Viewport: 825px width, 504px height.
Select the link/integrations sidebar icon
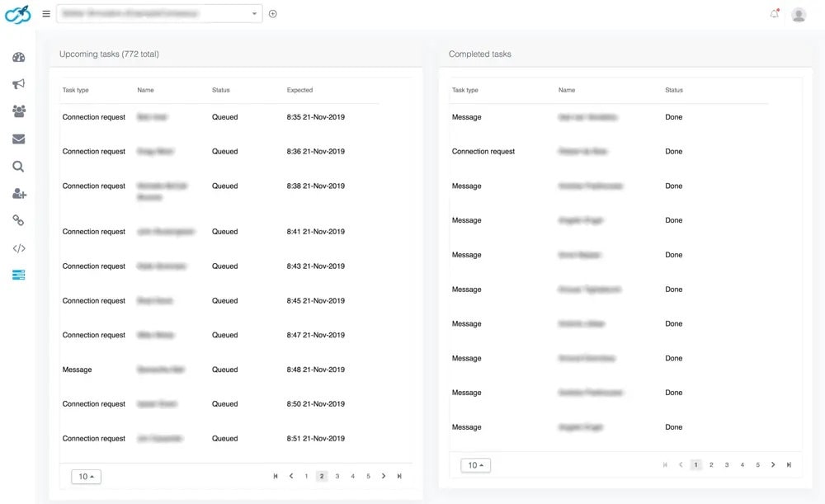[18, 220]
